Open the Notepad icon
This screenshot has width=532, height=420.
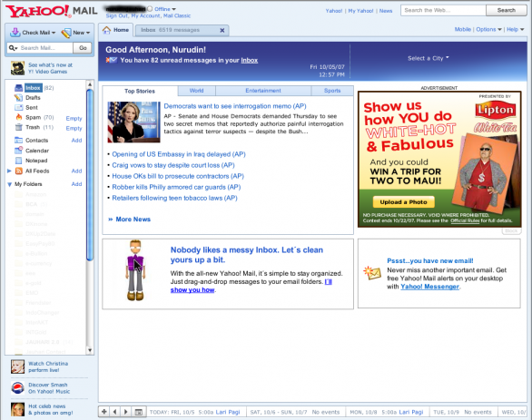tap(19, 161)
